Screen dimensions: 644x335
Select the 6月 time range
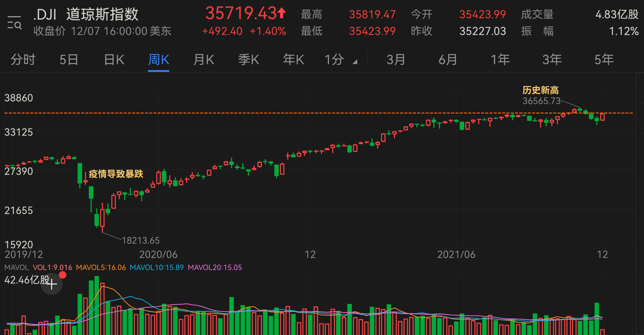(x=447, y=60)
